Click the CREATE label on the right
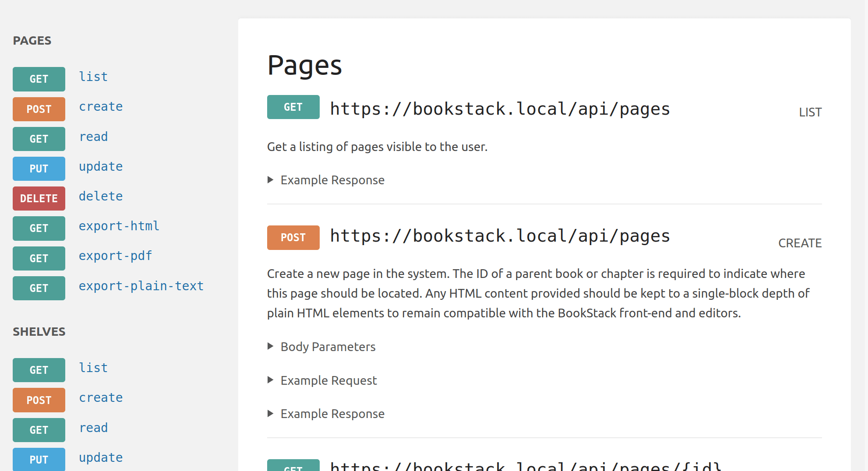The image size is (868, 471). 800,243
